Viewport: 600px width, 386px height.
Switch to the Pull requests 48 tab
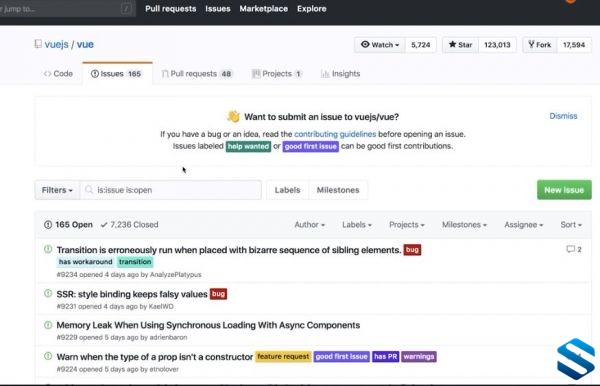197,73
